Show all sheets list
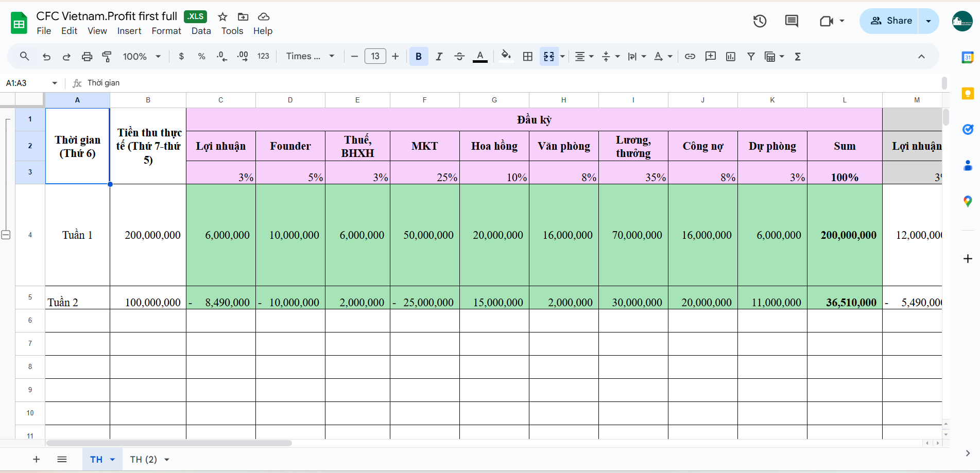This screenshot has width=980, height=473. pyautogui.click(x=62, y=459)
